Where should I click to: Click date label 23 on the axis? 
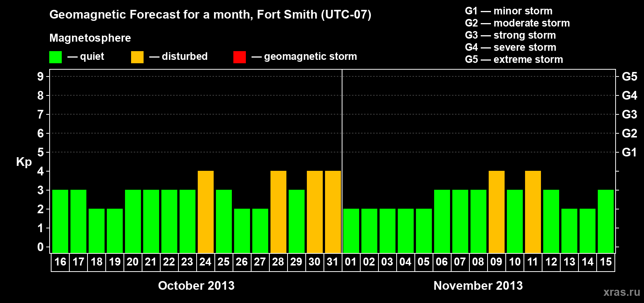(x=187, y=262)
